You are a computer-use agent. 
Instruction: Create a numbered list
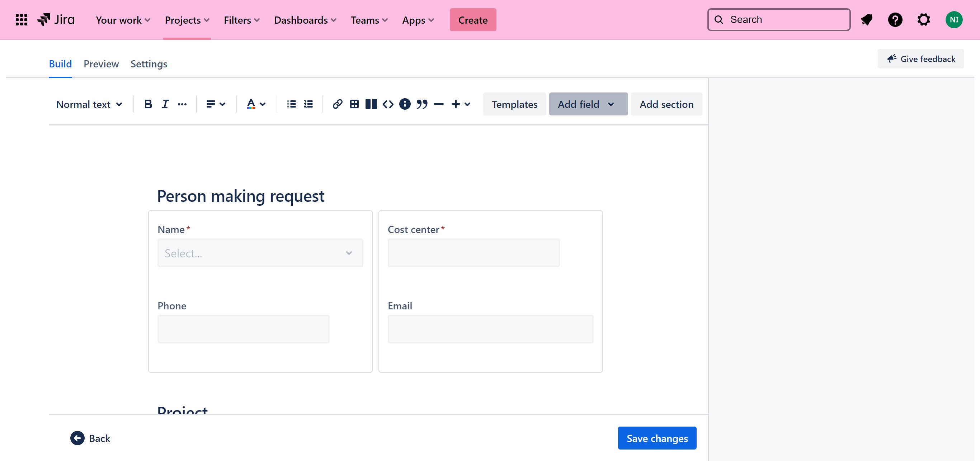coord(308,104)
